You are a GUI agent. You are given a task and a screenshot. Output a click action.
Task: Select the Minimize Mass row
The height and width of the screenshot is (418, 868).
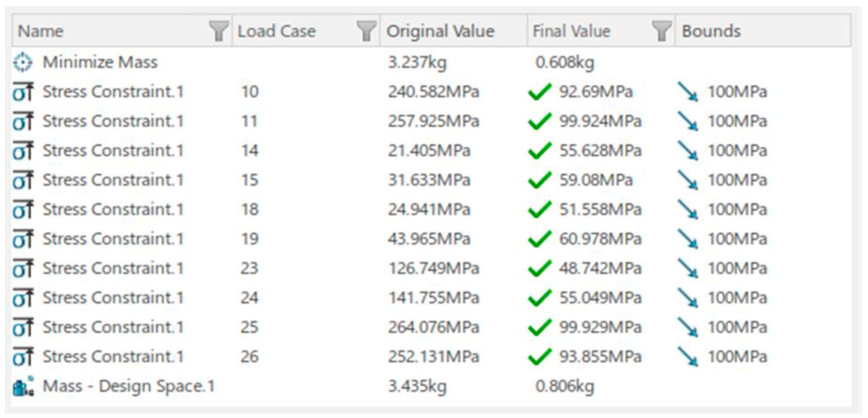(x=100, y=62)
